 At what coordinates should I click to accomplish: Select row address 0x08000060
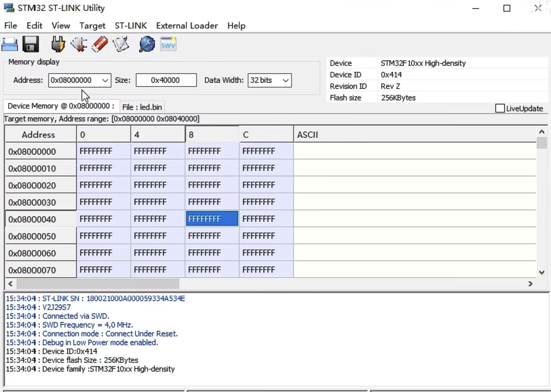[x=40, y=253]
